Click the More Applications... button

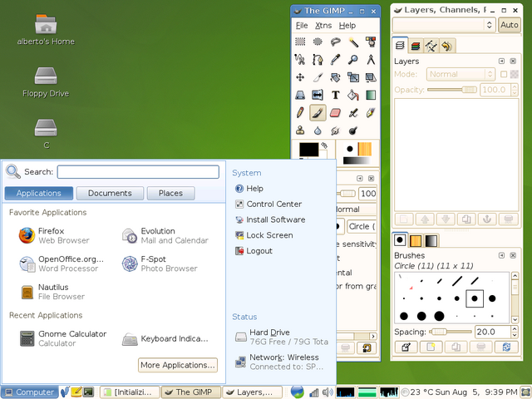178,365
